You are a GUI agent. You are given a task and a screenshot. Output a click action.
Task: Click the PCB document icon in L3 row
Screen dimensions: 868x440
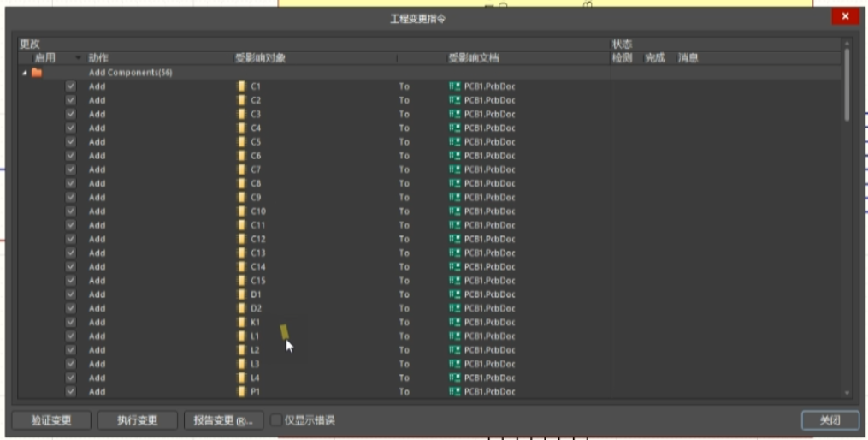[x=455, y=364]
